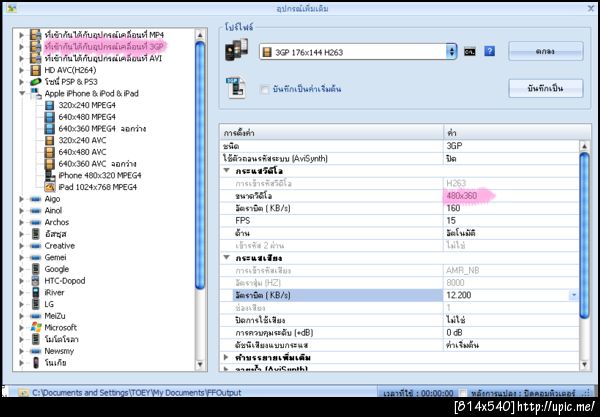Viewport: 600px width, 417px height.
Task: Select the 320x240 MPEG4 preset icon
Action: pyautogui.click(x=50, y=105)
